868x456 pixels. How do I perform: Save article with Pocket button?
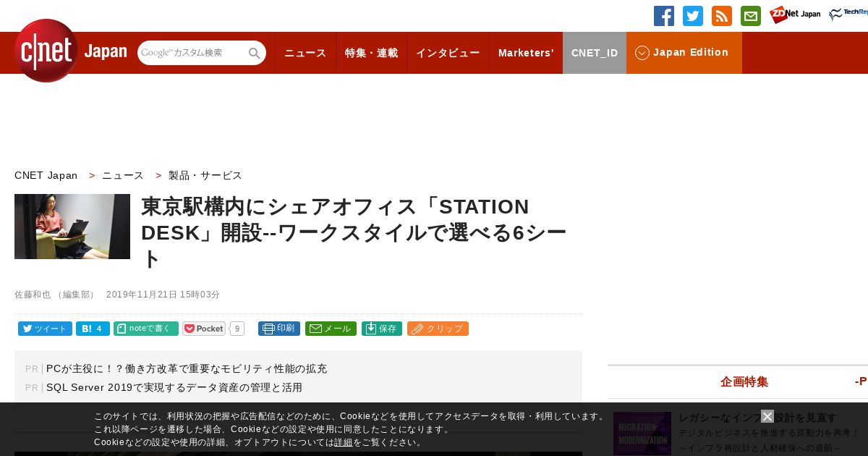[x=204, y=329]
